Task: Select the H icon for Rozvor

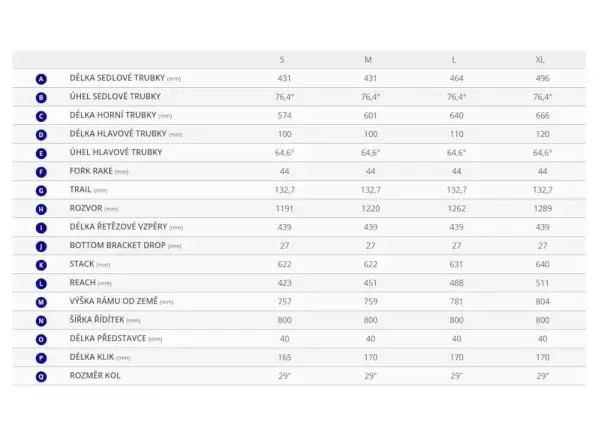Action: point(41,209)
